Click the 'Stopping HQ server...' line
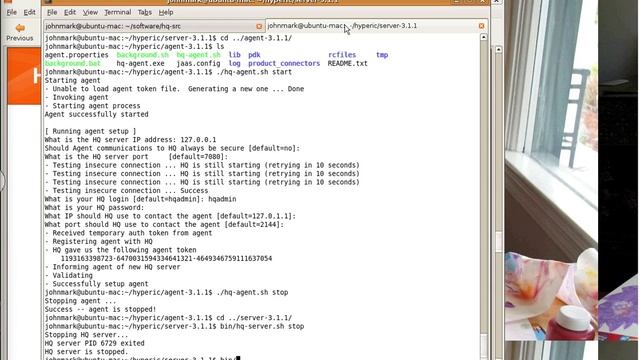Image resolution: width=640 pixels, height=360 pixels. pos(87,335)
